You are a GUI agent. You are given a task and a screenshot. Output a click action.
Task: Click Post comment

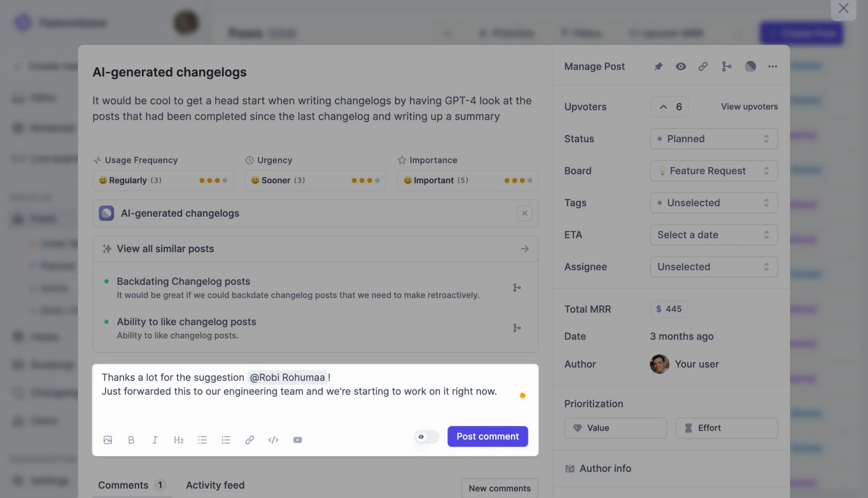[x=487, y=436]
